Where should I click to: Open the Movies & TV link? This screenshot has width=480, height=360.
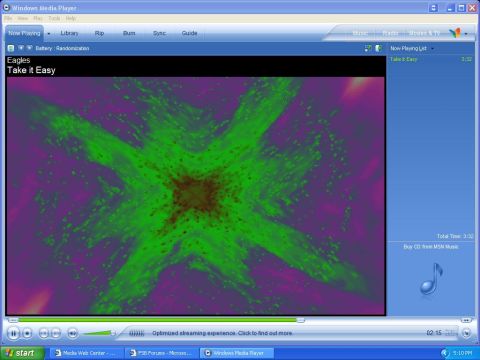click(x=424, y=33)
